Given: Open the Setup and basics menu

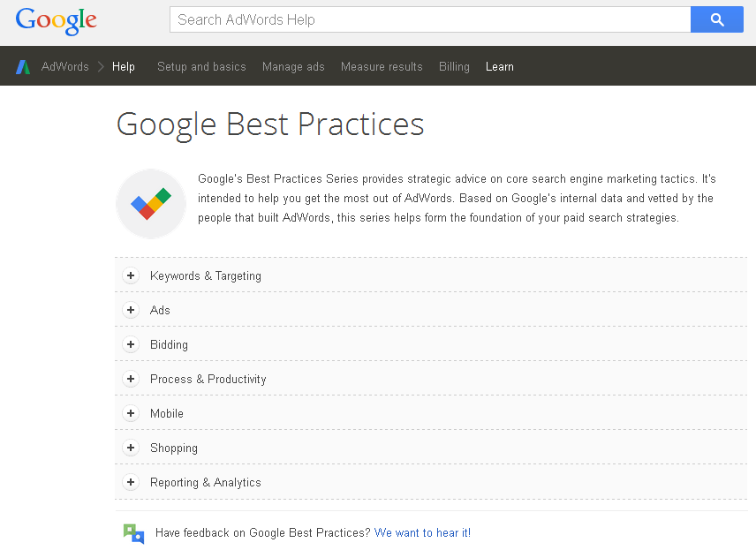Looking at the screenshot, I should tap(201, 66).
